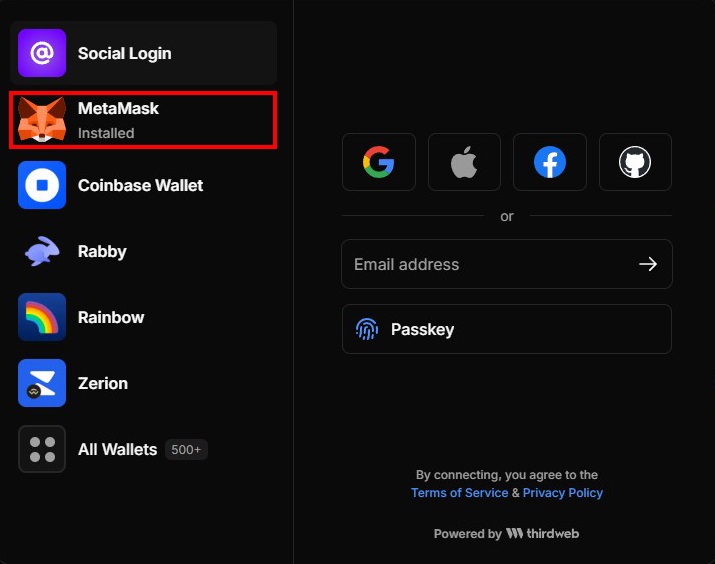Click the 500+ wallets badge
The width and height of the screenshot is (715, 564).
click(x=186, y=450)
